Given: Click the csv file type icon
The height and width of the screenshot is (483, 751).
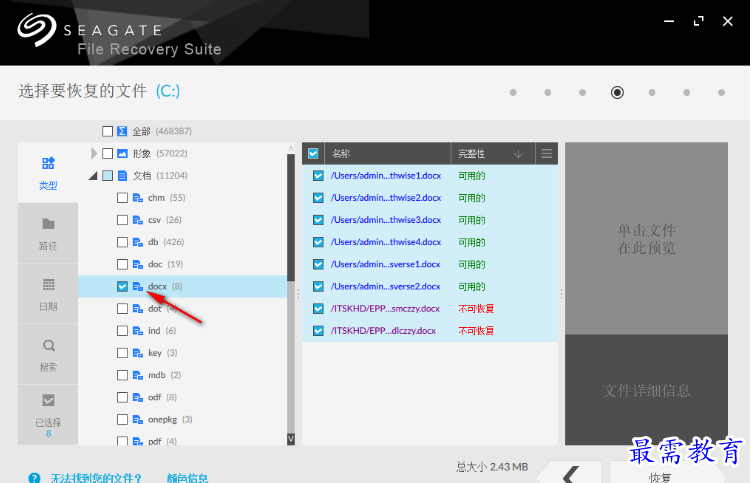Looking at the screenshot, I should (x=138, y=220).
